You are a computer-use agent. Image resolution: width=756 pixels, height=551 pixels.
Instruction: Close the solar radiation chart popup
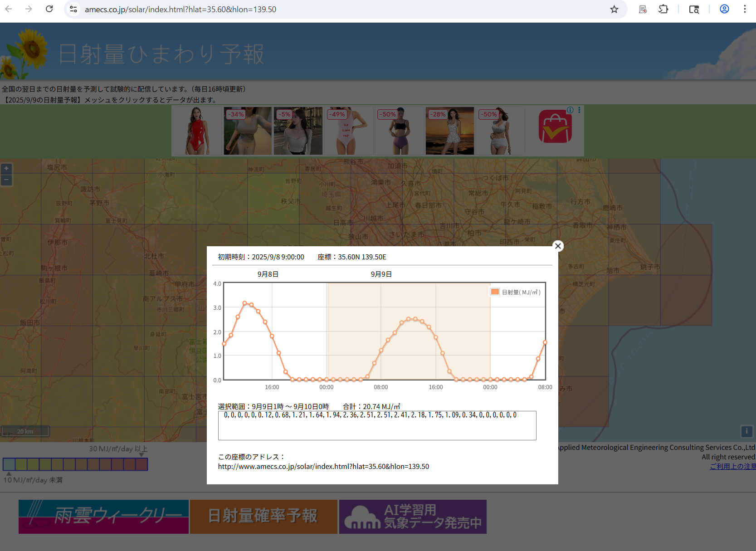tap(558, 246)
